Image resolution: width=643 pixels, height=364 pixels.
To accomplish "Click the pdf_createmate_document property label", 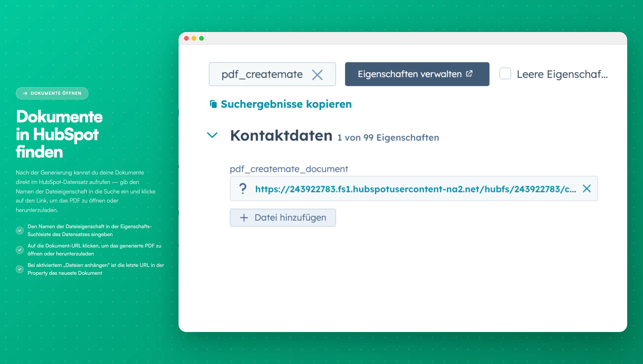I will 289,169.
